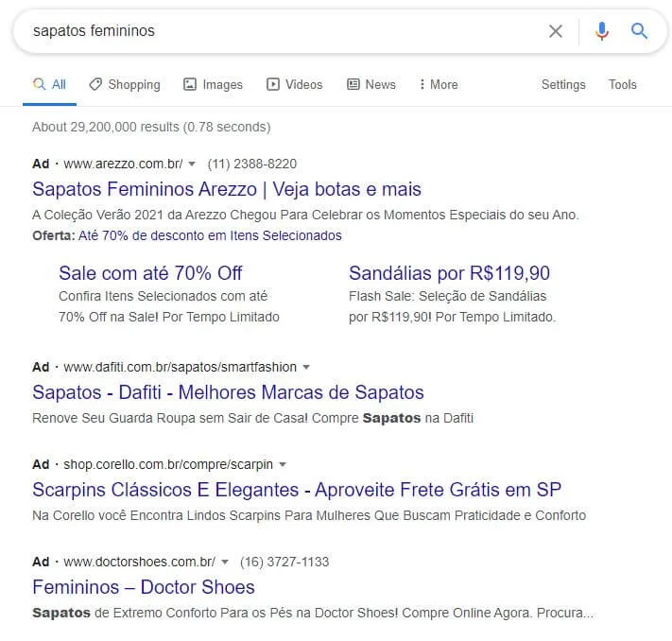Open the Sale com até 70% Off sitelink
672x641 pixels.
click(x=150, y=273)
